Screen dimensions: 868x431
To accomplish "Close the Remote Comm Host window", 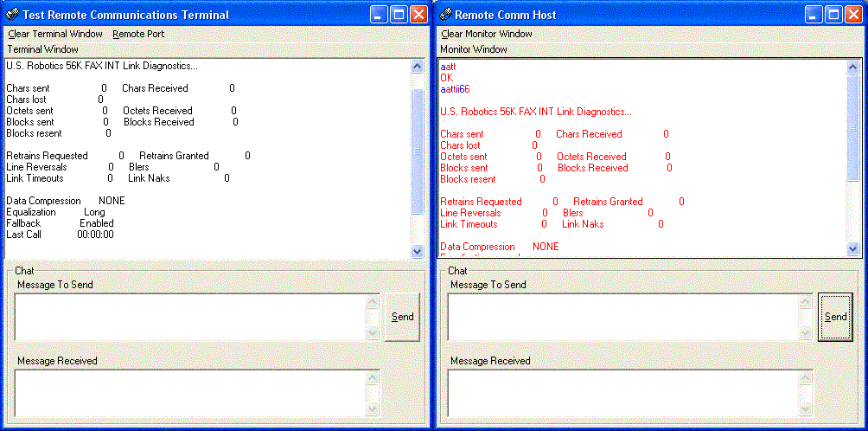I will pyautogui.click(x=853, y=15).
